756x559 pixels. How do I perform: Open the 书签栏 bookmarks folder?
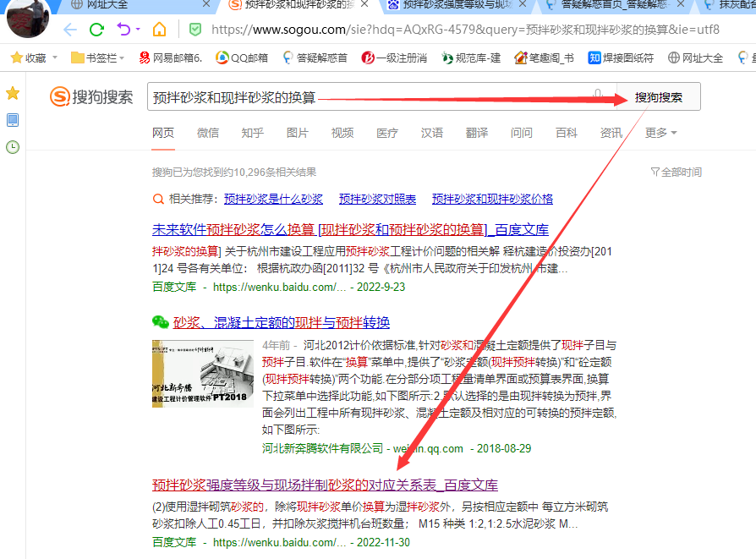pyautogui.click(x=98, y=58)
